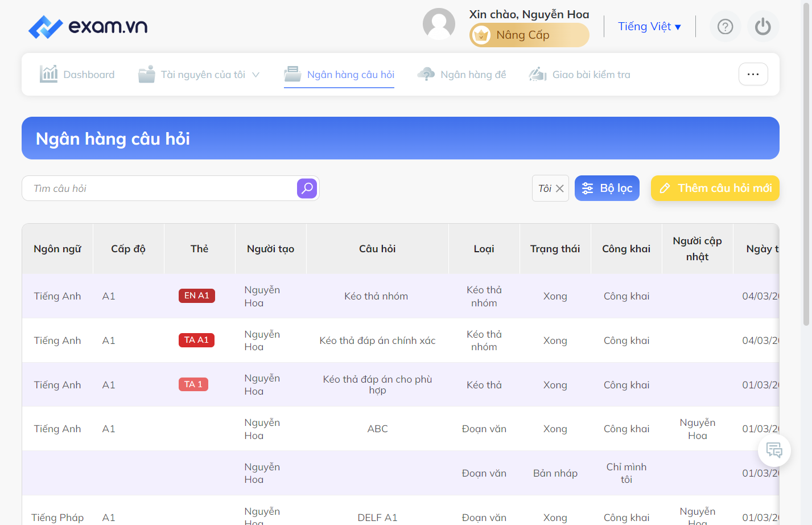This screenshot has height=525, width=812.
Task: Open the user avatar profile
Action: coord(439,24)
